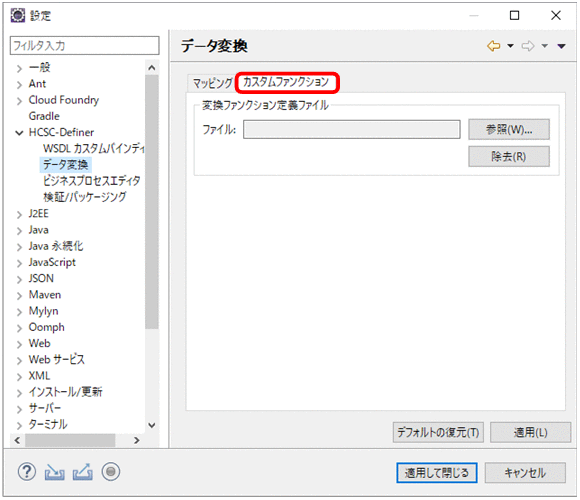Viewport: 580px width, 500px height.
Task: Focus the フィルタ入力 filter field
Action: (85, 45)
